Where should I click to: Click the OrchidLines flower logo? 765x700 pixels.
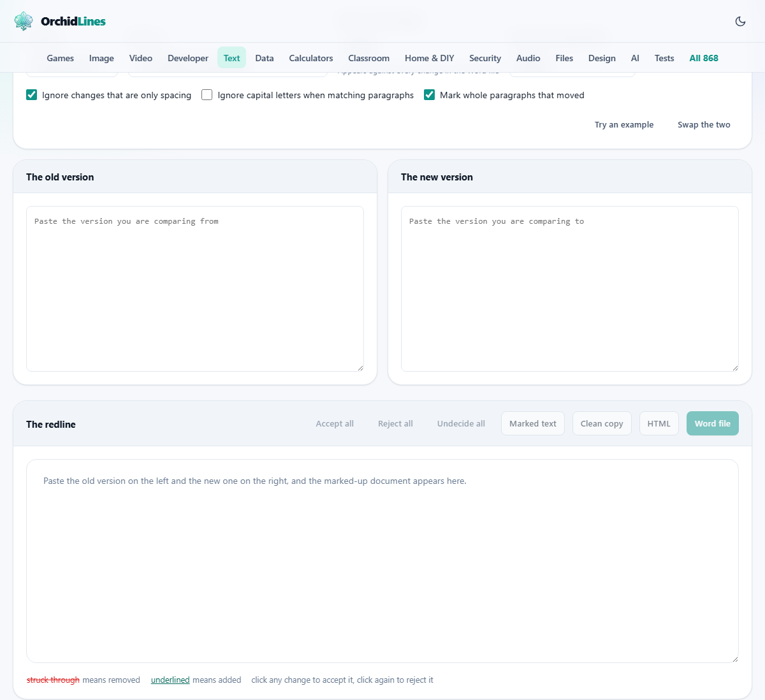point(24,21)
